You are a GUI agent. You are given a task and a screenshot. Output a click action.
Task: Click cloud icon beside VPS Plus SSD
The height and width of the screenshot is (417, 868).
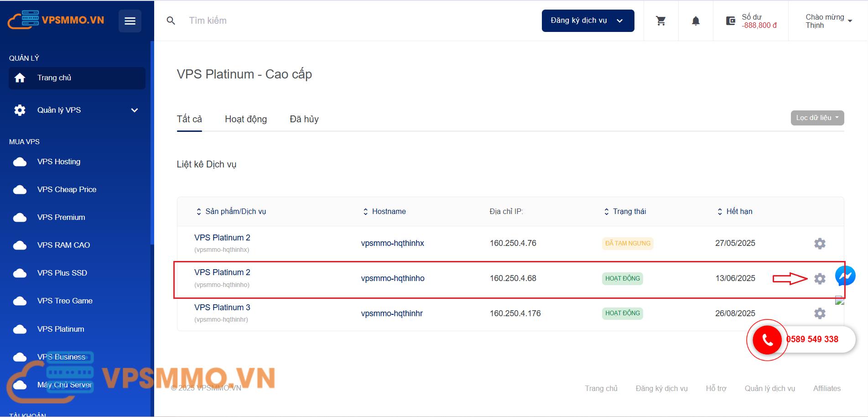point(20,273)
